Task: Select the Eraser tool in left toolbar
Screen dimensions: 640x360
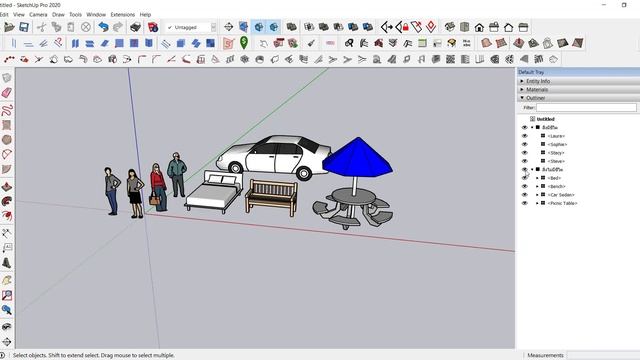Action: (x=7, y=93)
